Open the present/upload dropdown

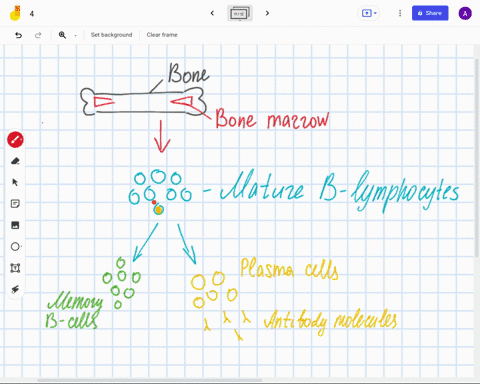point(369,13)
